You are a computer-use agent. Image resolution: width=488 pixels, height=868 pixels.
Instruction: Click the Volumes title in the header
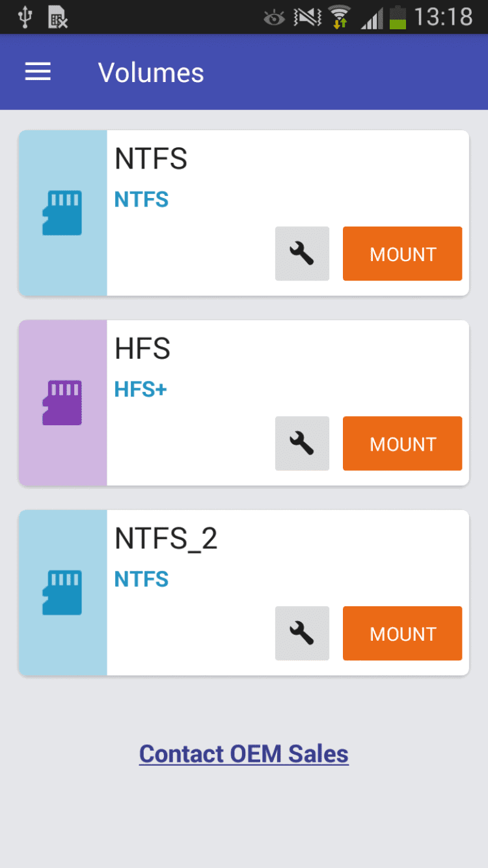click(x=151, y=73)
